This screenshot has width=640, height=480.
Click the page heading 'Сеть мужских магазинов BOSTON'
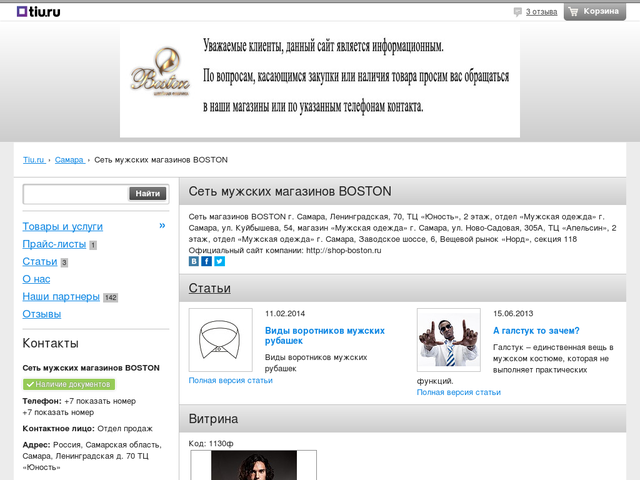point(290,191)
